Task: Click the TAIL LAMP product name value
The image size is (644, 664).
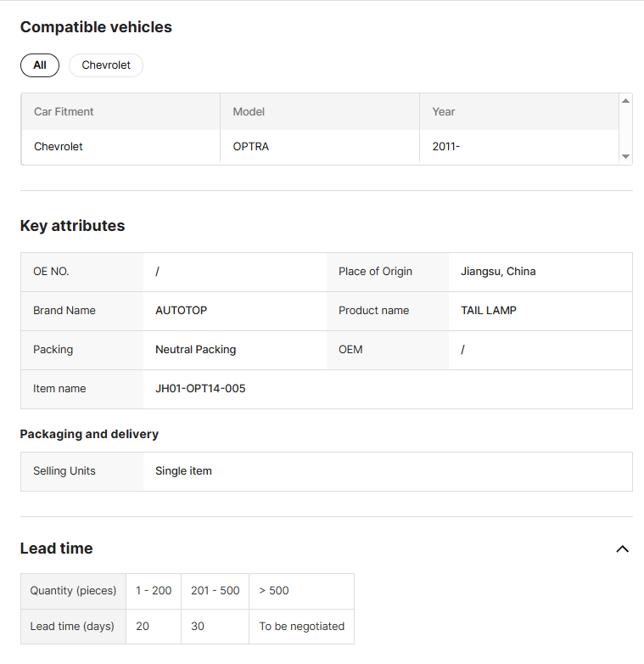Action: tap(489, 311)
